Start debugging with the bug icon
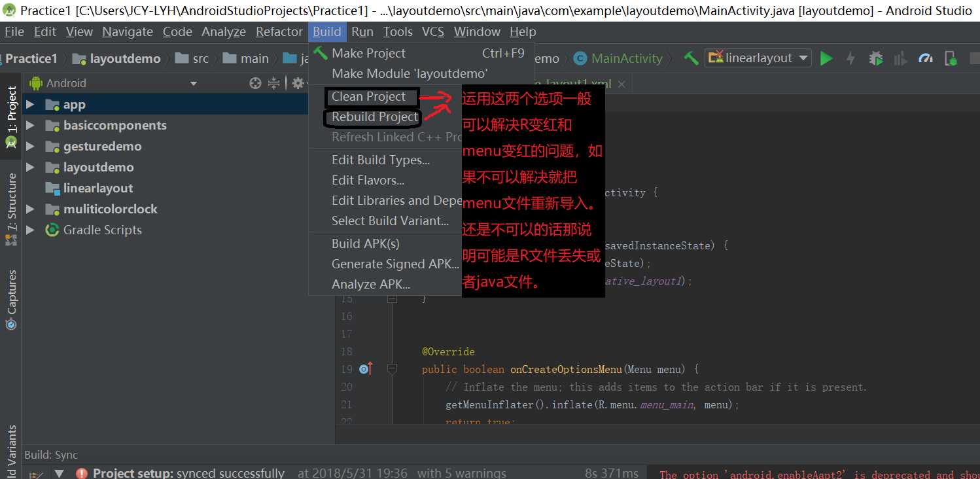980x479 pixels. click(x=875, y=58)
